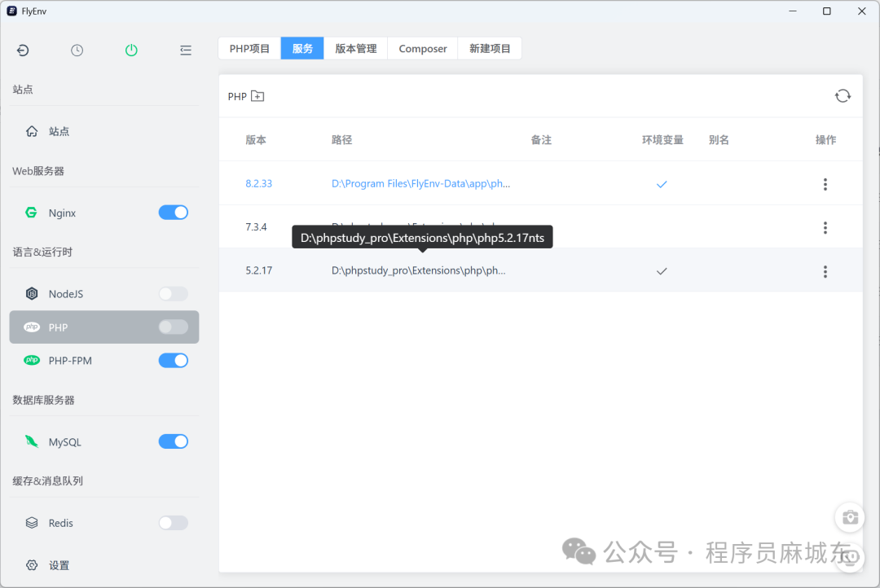This screenshot has width=880, height=588.
Task: Open the 站点 sidebar item
Action: coord(104,131)
